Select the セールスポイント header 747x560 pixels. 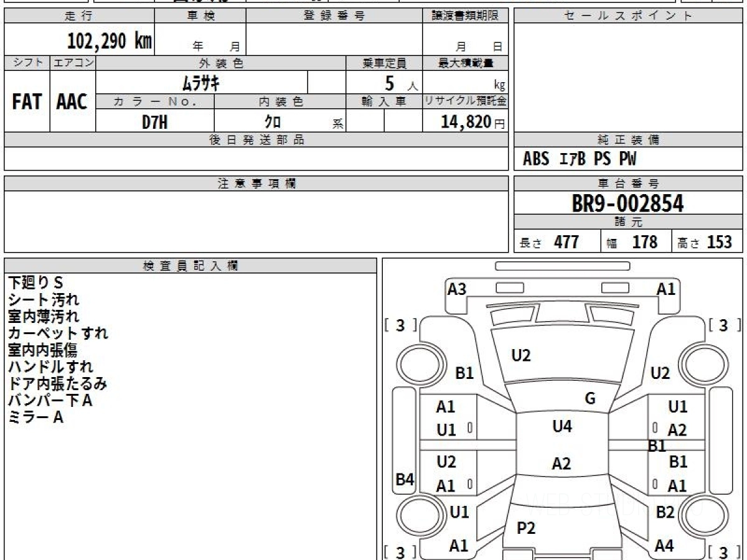(628, 16)
